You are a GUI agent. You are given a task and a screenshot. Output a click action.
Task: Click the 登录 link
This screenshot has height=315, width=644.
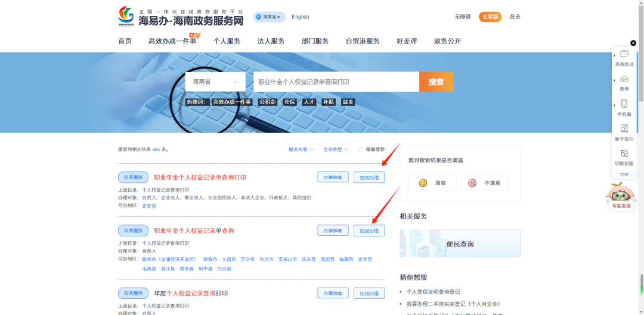tap(515, 17)
